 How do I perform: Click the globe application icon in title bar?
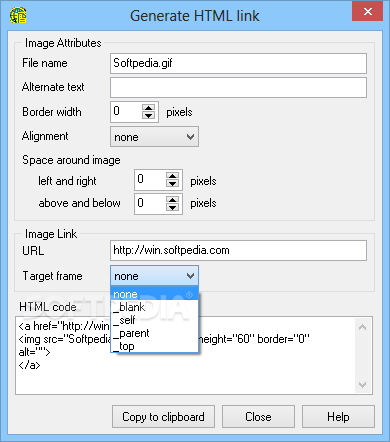pos(18,15)
